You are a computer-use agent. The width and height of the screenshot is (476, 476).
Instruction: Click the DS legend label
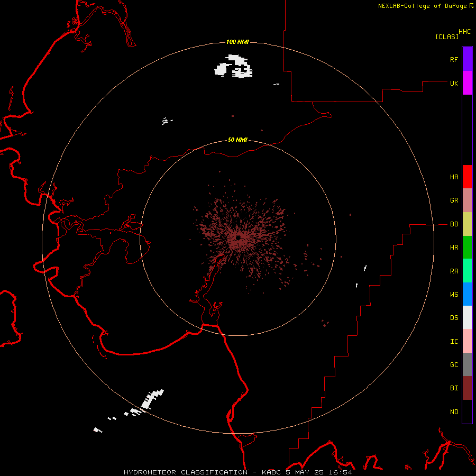coord(454,317)
